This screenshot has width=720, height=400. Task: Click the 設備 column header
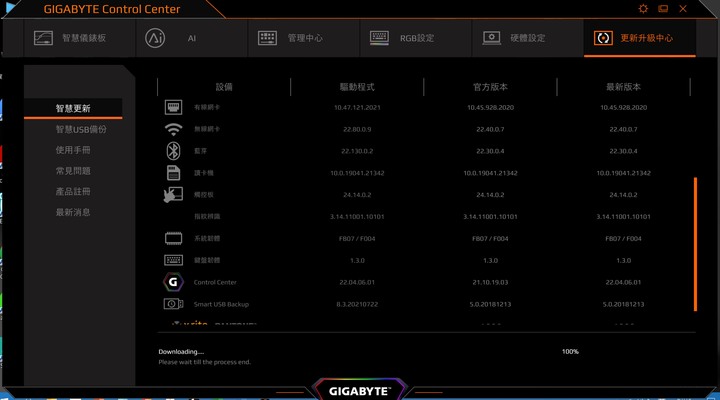(x=224, y=87)
